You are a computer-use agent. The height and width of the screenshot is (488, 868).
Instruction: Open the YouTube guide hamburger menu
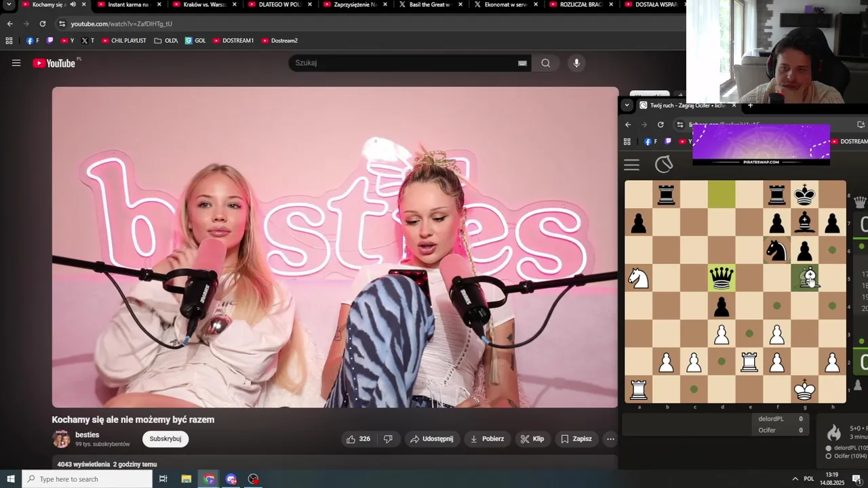[16, 63]
